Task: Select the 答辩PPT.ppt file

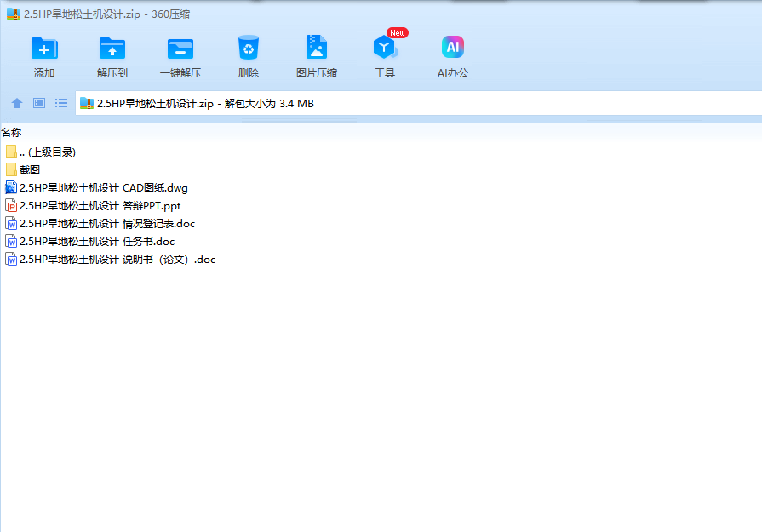Action: point(93,205)
